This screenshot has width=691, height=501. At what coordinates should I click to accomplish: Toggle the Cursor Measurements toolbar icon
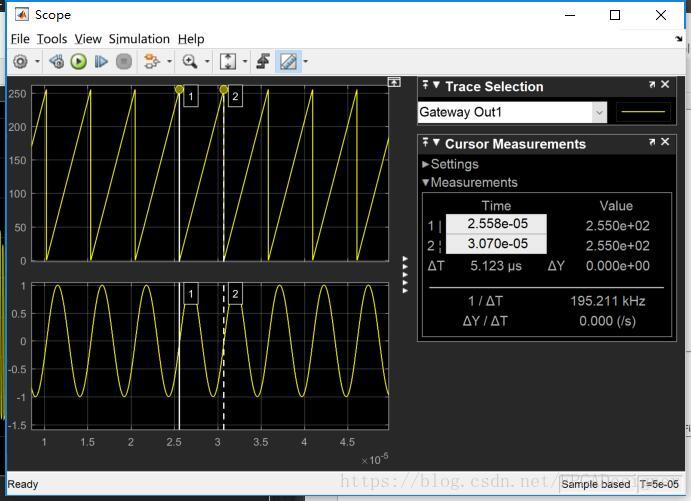[288, 61]
